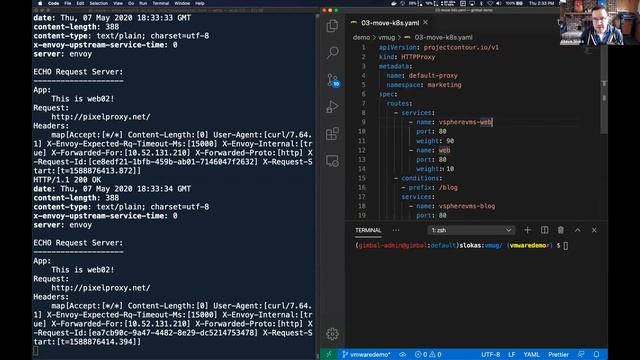640x360 pixels.
Task: Close the terminal panel
Action: [x=594, y=230]
